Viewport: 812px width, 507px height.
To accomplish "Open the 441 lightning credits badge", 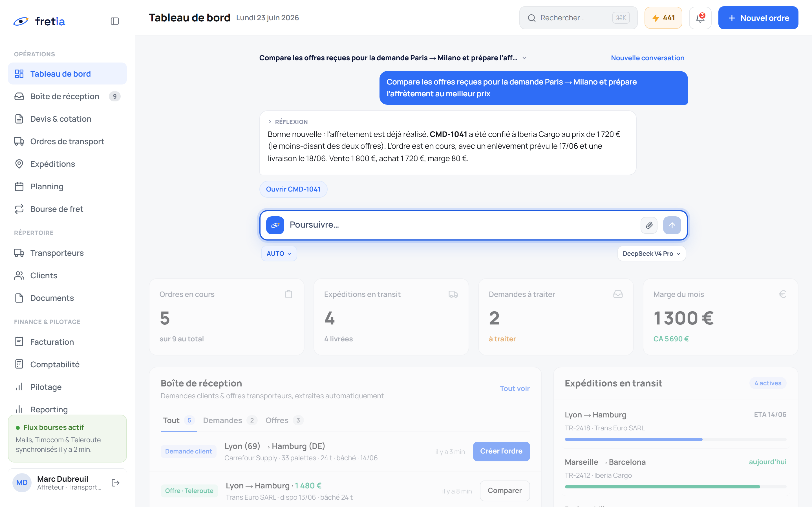I will click(663, 18).
